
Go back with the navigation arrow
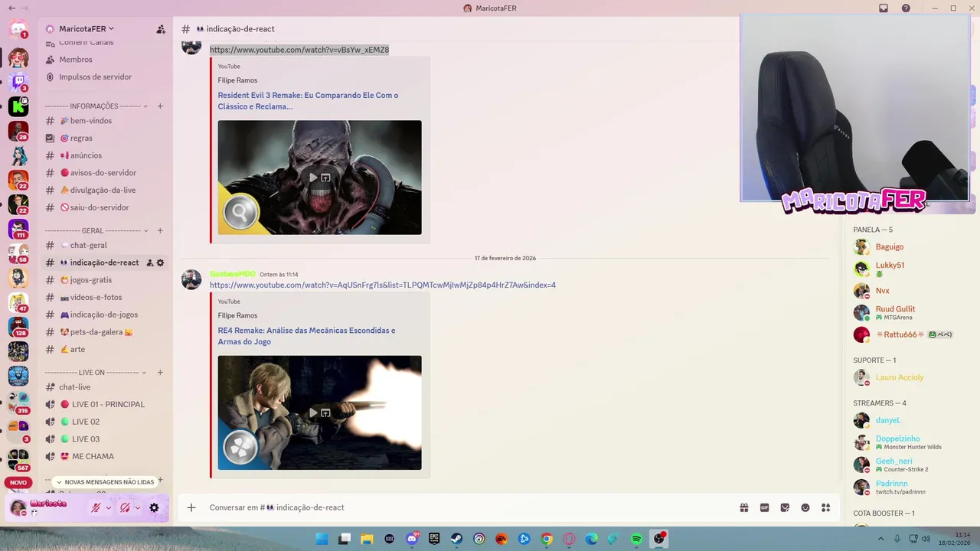[x=11, y=8]
